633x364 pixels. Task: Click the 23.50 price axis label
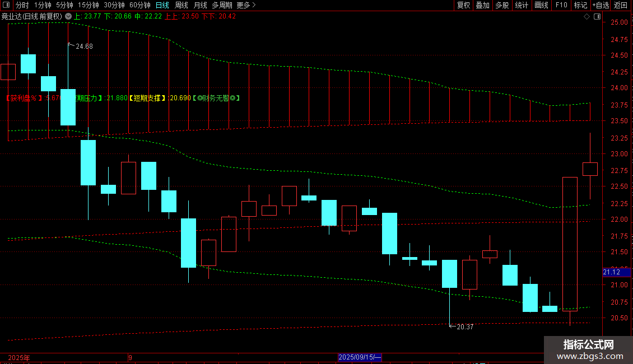click(619, 121)
